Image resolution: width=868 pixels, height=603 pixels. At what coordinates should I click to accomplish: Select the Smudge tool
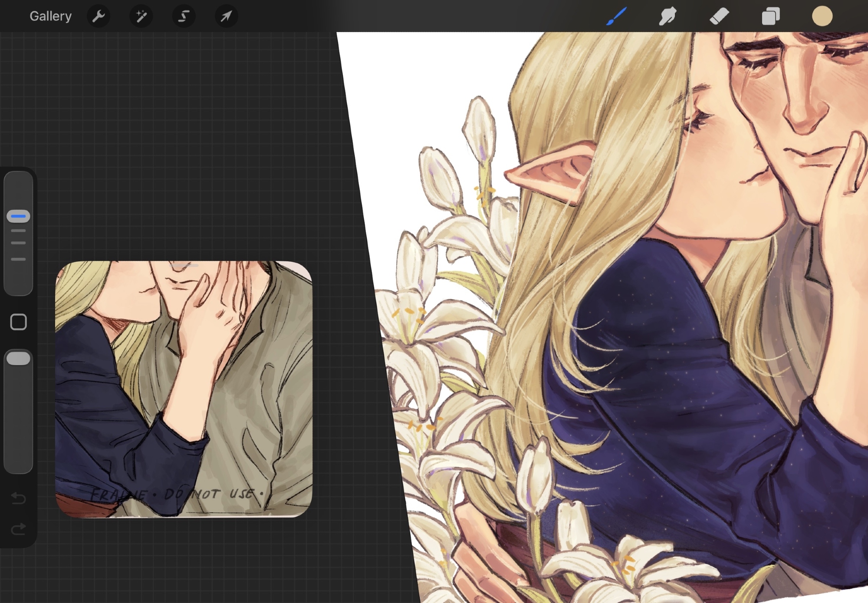(667, 16)
